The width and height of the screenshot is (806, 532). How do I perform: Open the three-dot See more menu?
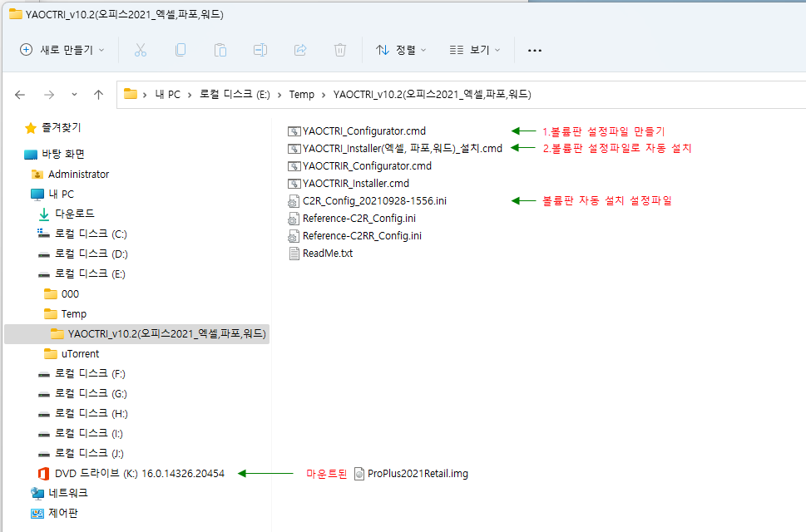pyautogui.click(x=535, y=51)
